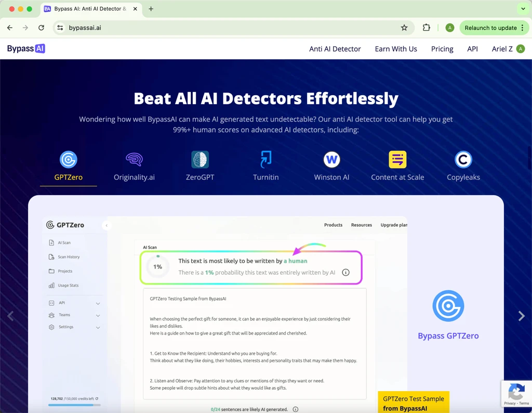Image resolution: width=532 pixels, height=413 pixels.
Task: Close the Bypass AI browser tab
Action: click(135, 9)
